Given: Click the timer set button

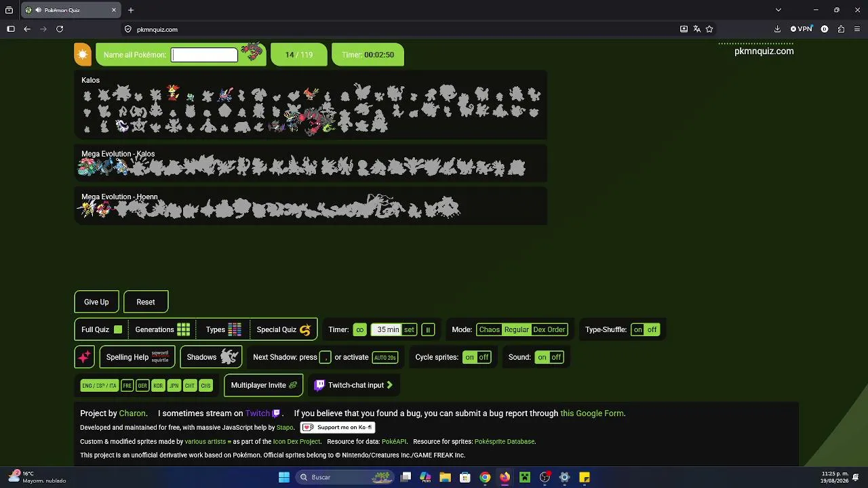Looking at the screenshot, I should [409, 330].
